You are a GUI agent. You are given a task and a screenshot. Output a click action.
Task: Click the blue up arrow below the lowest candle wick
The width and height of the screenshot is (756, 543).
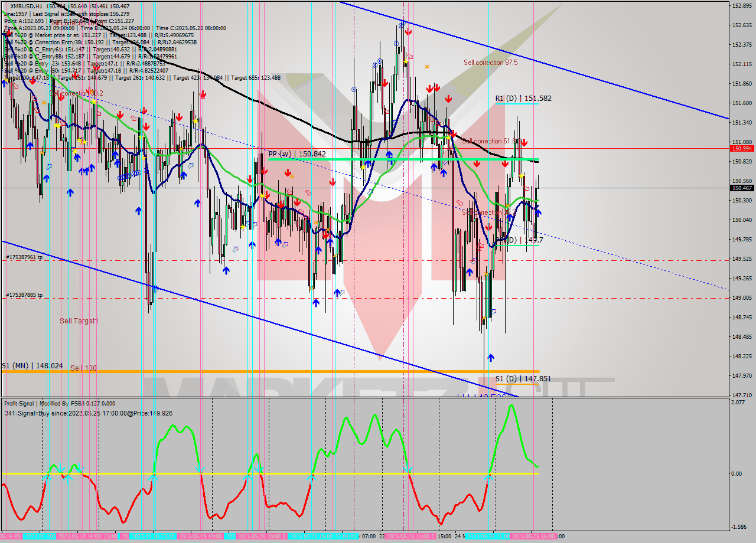[x=490, y=357]
